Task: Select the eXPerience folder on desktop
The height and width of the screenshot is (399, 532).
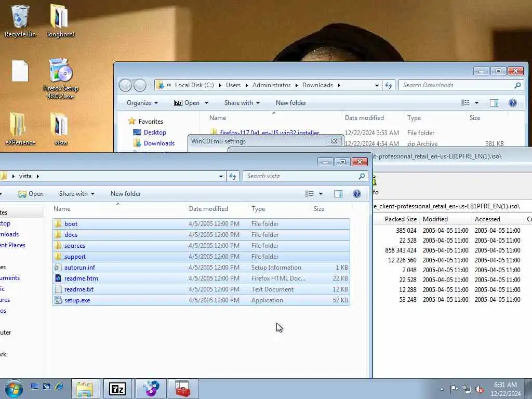Action: coord(20,129)
